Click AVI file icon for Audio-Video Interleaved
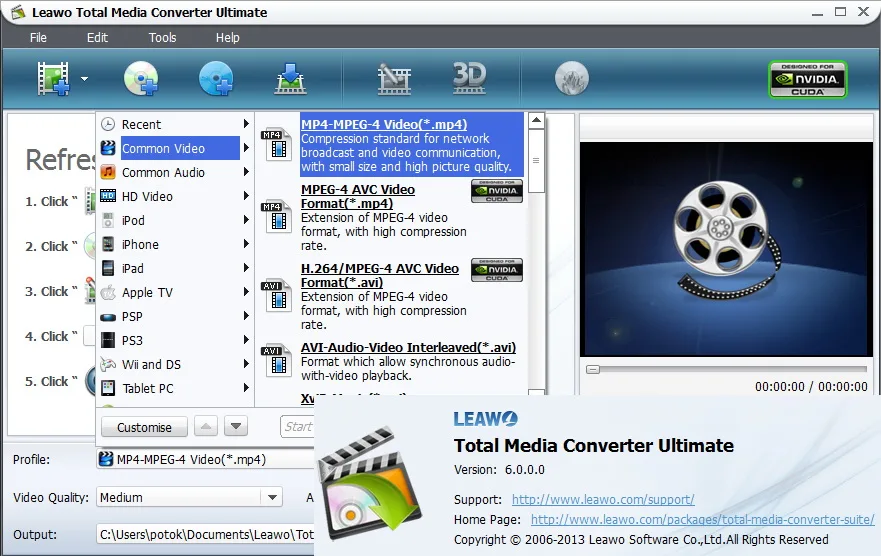The height and width of the screenshot is (556, 881). coord(276,362)
